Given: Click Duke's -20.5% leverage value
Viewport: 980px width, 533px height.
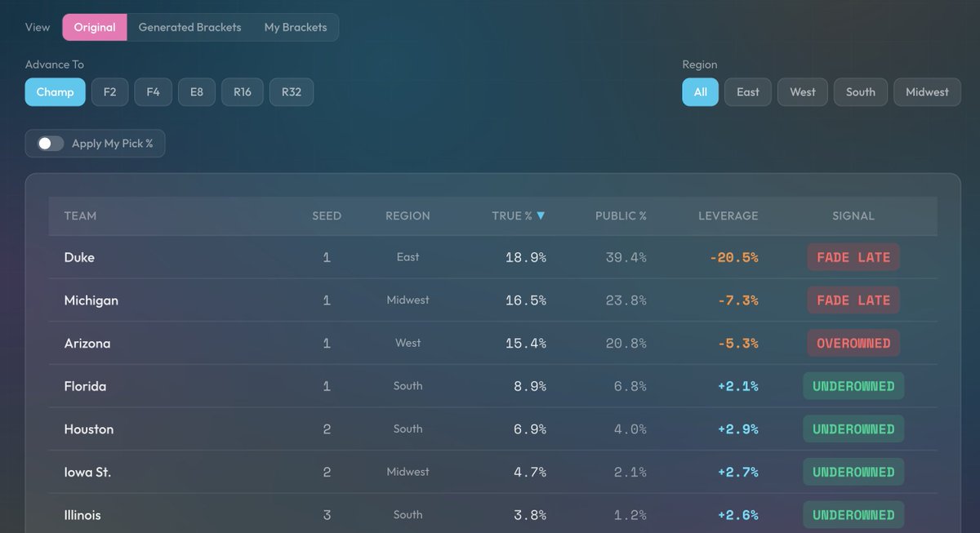Looking at the screenshot, I should 733,257.
